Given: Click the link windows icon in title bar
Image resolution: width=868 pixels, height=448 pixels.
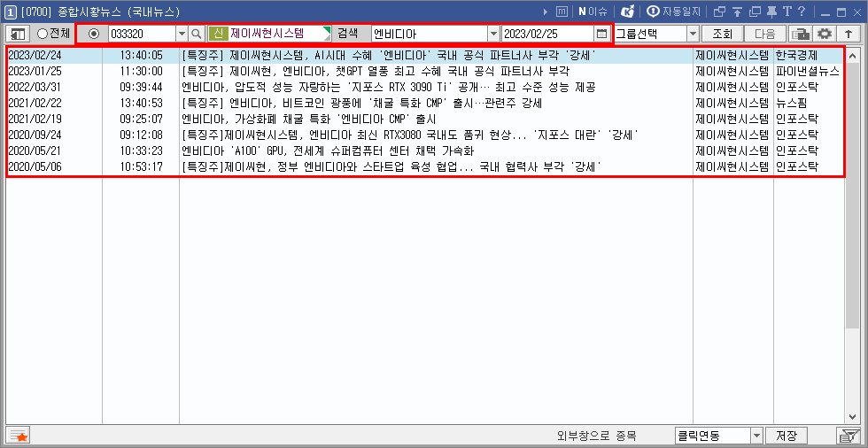Looking at the screenshot, I should pos(719,12).
